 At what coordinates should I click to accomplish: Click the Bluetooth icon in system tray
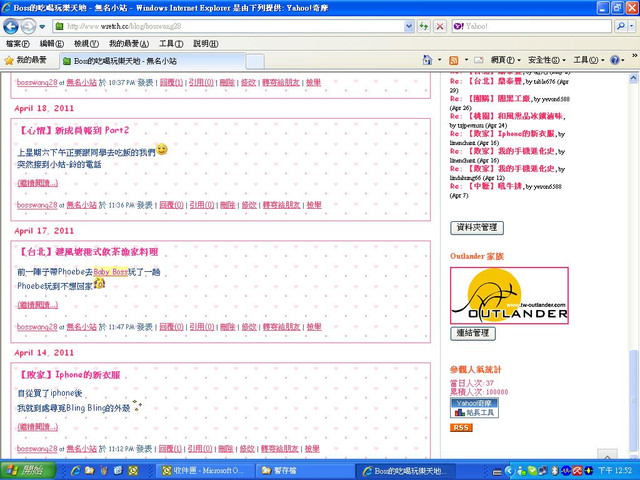(x=554, y=471)
